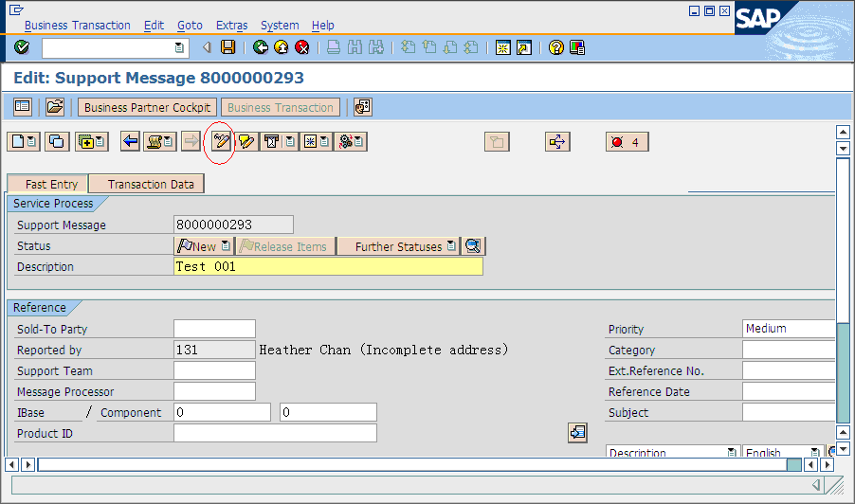Viewport: 855px width, 504px height.
Task: Click the Save floppy disk icon
Action: click(x=227, y=47)
